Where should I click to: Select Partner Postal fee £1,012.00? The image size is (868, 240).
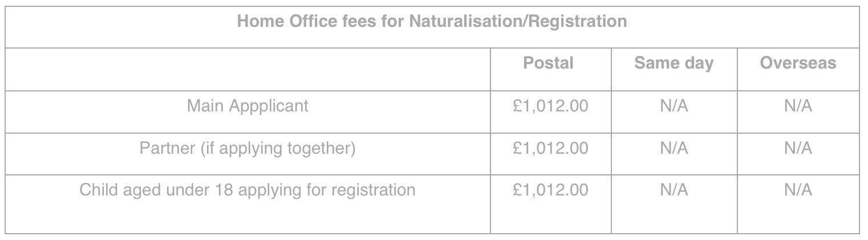550,149
